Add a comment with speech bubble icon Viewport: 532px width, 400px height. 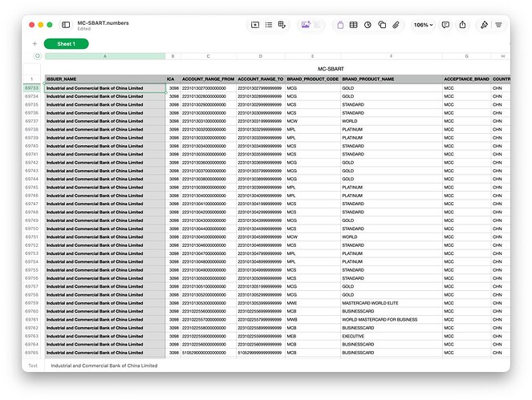pos(445,25)
